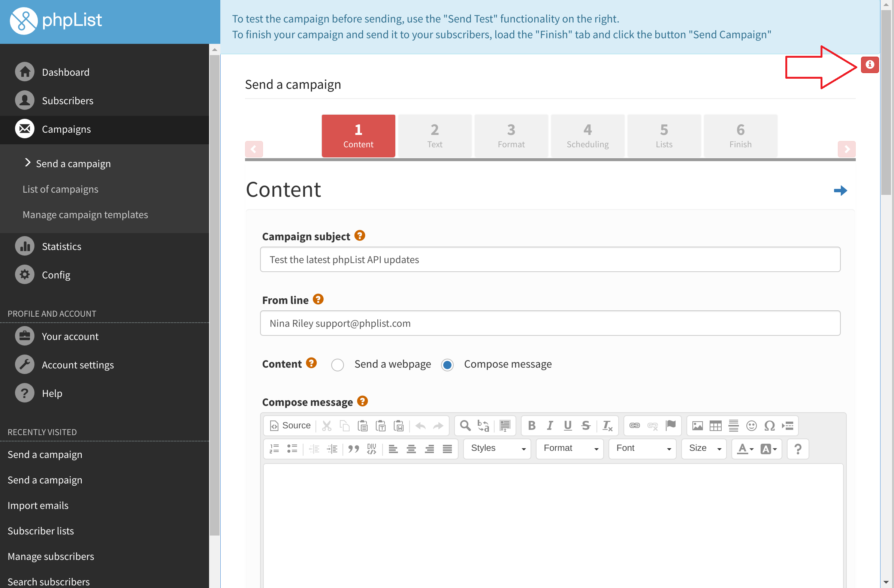This screenshot has width=894, height=588.
Task: Insert special character via omega icon
Action: point(770,426)
